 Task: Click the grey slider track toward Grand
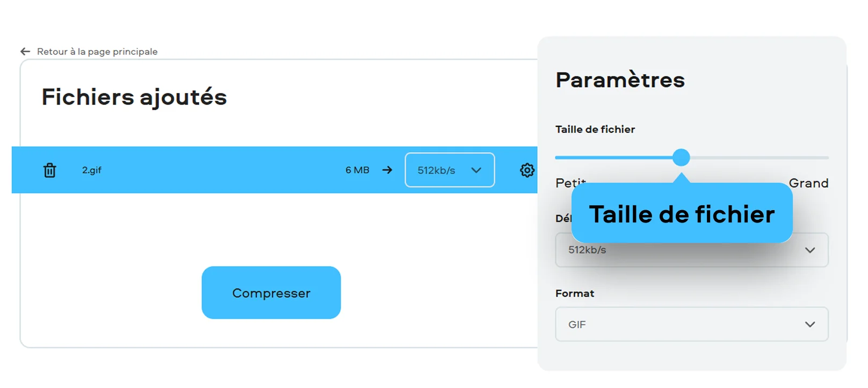point(763,158)
